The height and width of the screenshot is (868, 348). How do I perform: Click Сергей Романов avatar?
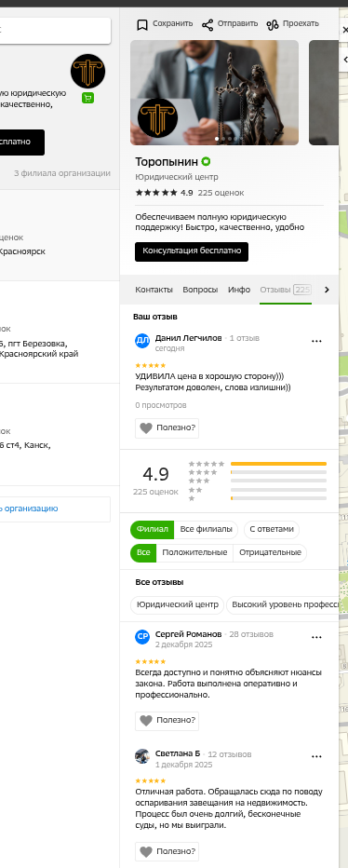pyautogui.click(x=142, y=637)
